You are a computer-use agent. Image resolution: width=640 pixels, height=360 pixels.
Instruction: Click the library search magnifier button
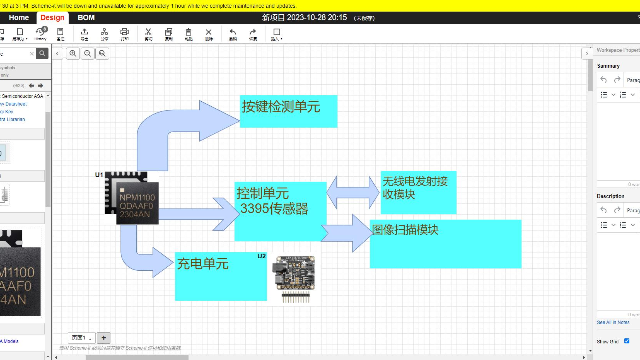[x=42, y=53]
